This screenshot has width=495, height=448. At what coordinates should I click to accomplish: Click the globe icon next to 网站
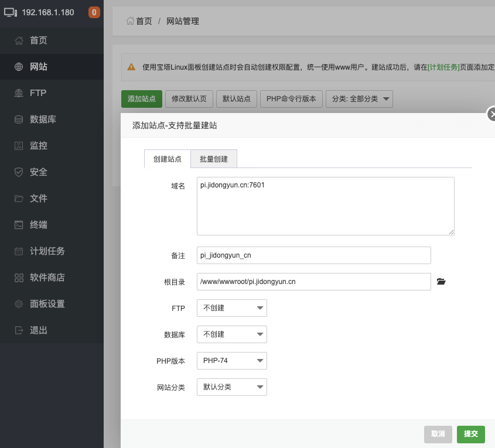click(19, 67)
